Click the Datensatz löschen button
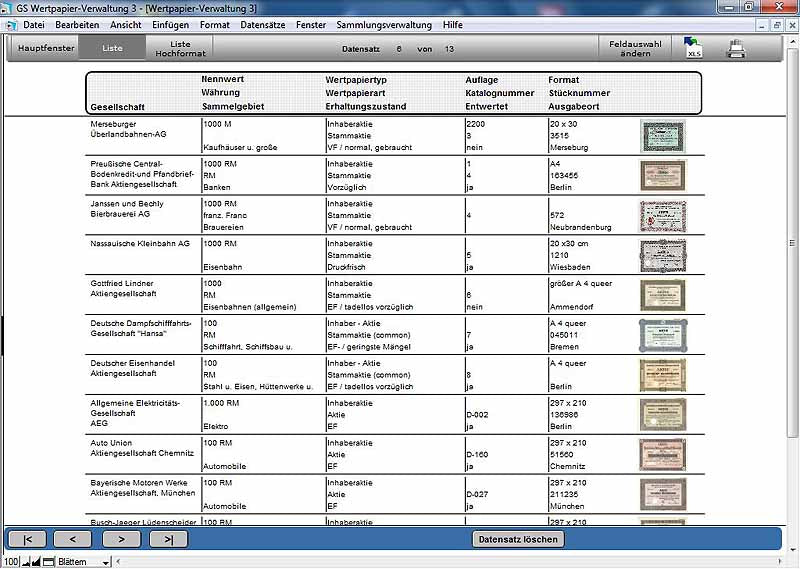This screenshot has height=569, width=800. click(x=519, y=539)
